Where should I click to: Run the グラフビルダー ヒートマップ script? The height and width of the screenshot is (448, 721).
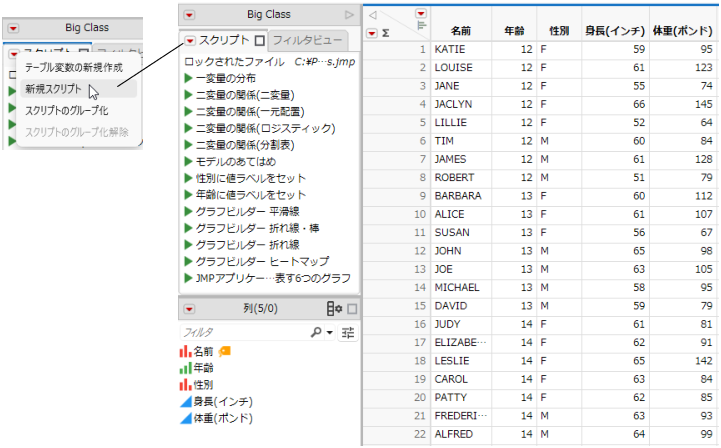(188, 261)
